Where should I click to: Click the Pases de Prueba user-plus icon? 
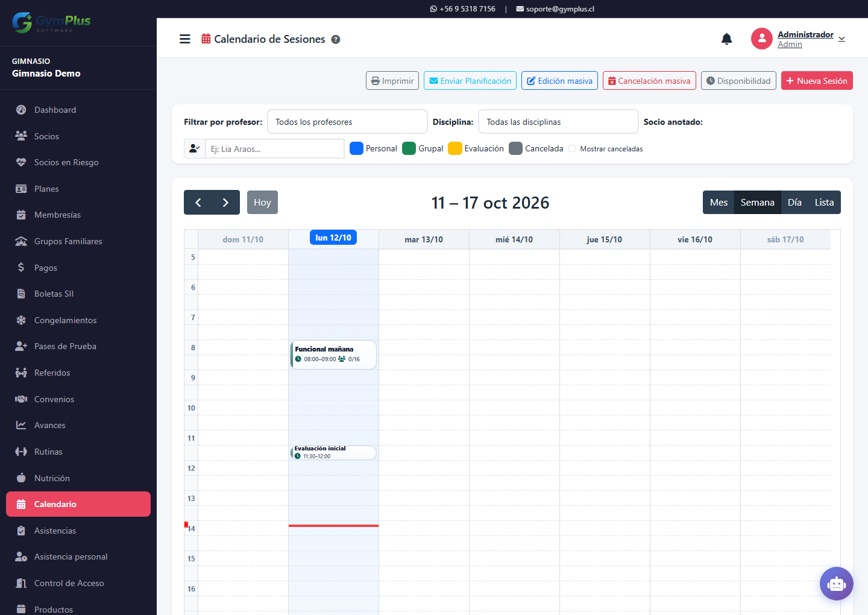tap(21, 346)
